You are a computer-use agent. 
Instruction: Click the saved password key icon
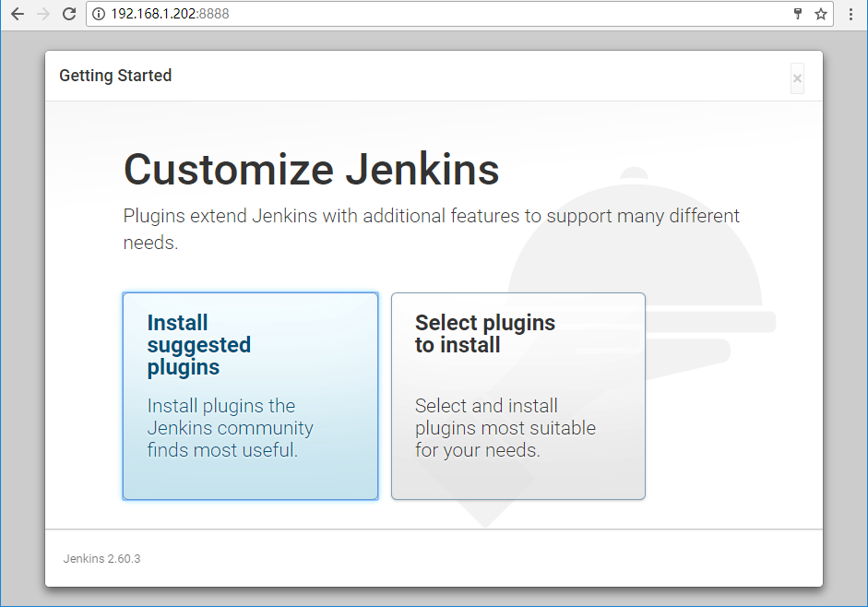pos(798,14)
